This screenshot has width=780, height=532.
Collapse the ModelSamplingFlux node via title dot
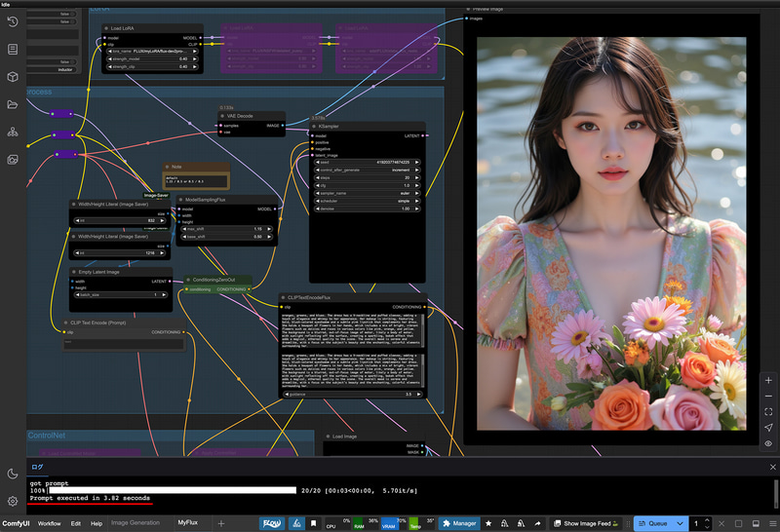click(180, 200)
